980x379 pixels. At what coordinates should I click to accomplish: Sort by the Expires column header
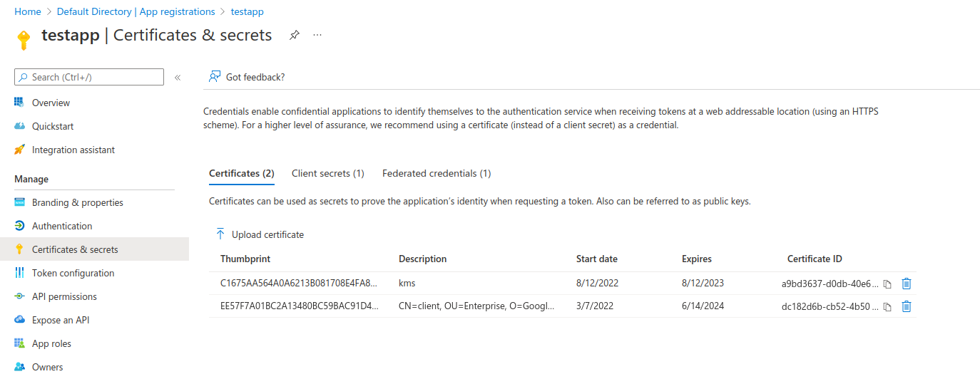pos(697,259)
